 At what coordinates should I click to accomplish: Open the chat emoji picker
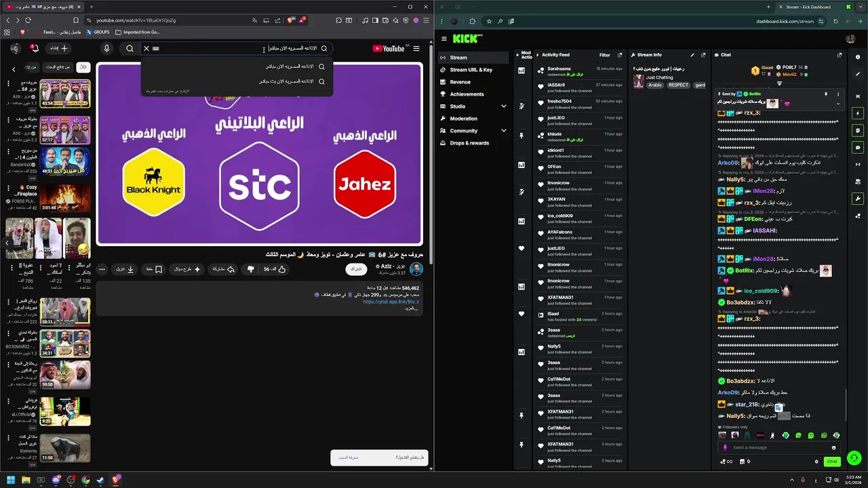click(834, 447)
